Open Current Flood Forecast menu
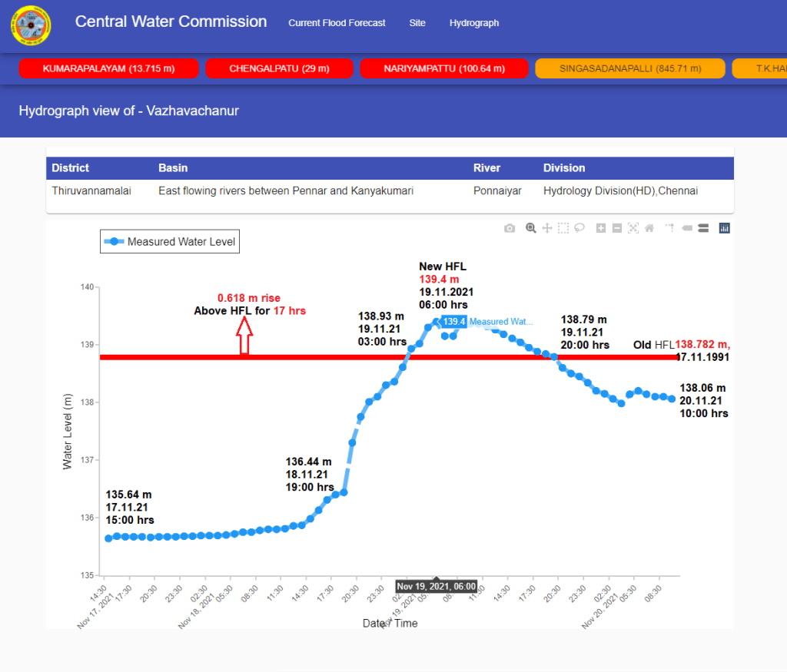Viewport: 787px width, 672px height. (x=337, y=23)
